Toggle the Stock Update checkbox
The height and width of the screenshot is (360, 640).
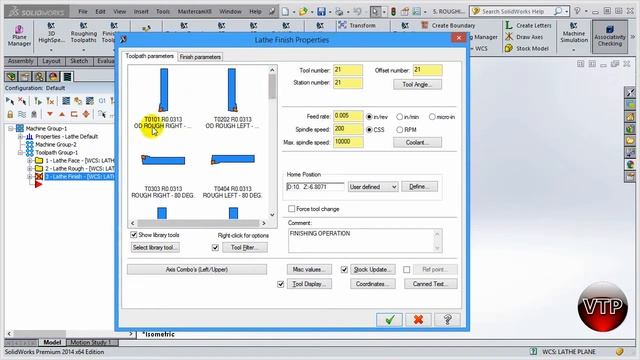point(344,269)
